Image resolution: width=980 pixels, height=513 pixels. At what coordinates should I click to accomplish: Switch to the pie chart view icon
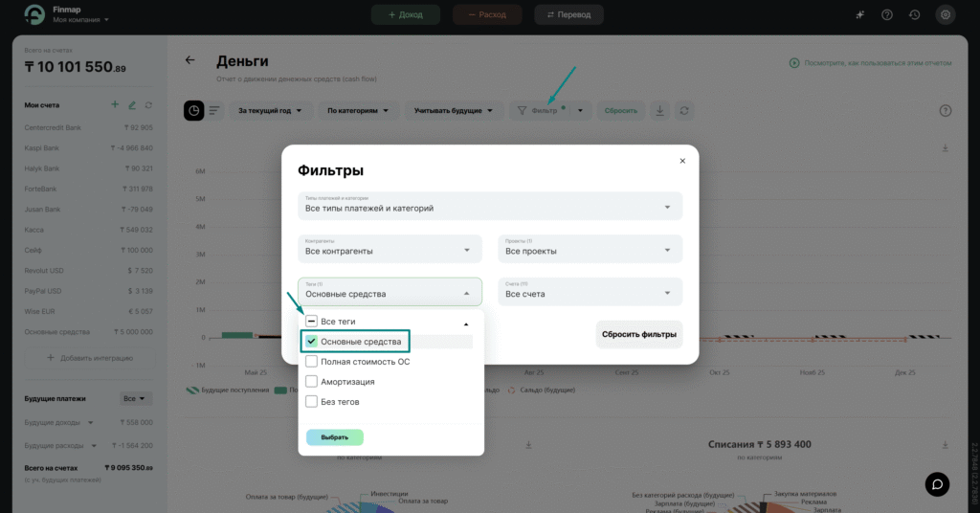[x=193, y=111]
